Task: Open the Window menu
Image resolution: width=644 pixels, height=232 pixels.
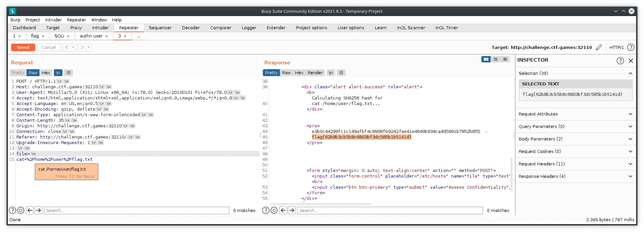Action: [99, 20]
